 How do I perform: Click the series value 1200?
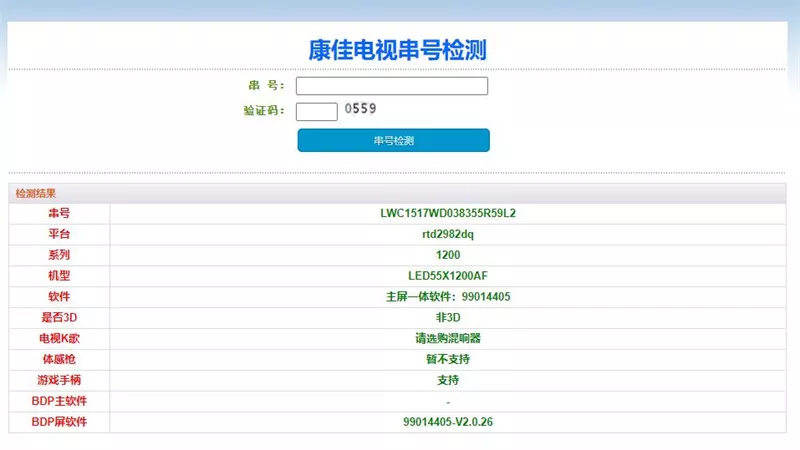click(447, 255)
